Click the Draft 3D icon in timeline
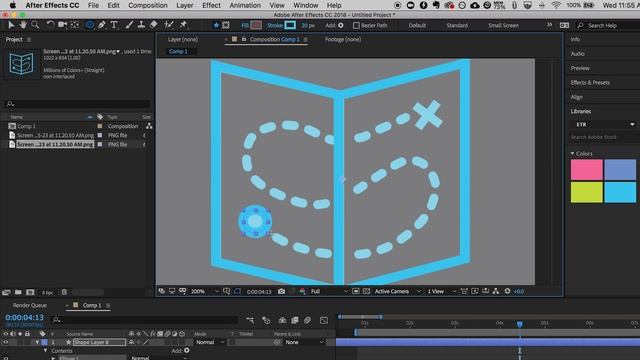 [266, 320]
